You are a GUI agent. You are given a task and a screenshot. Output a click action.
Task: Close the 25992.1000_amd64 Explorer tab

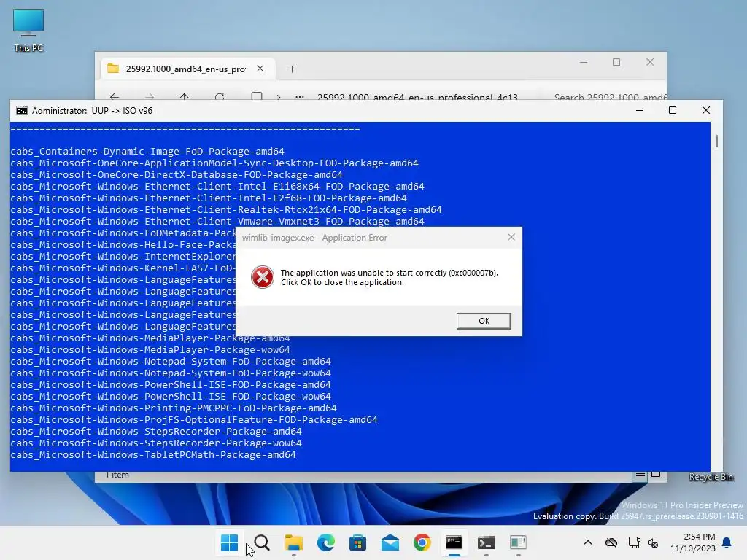pos(260,69)
